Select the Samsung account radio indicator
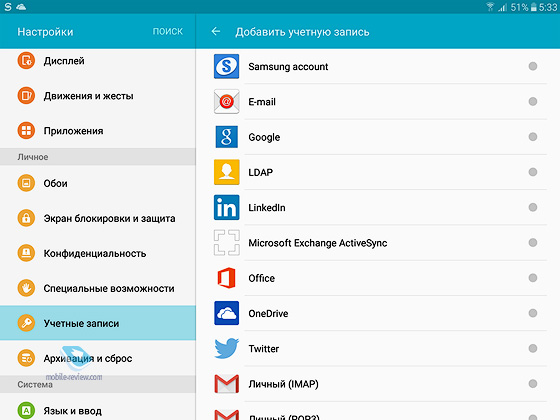The width and height of the screenshot is (560, 420). coord(532,66)
